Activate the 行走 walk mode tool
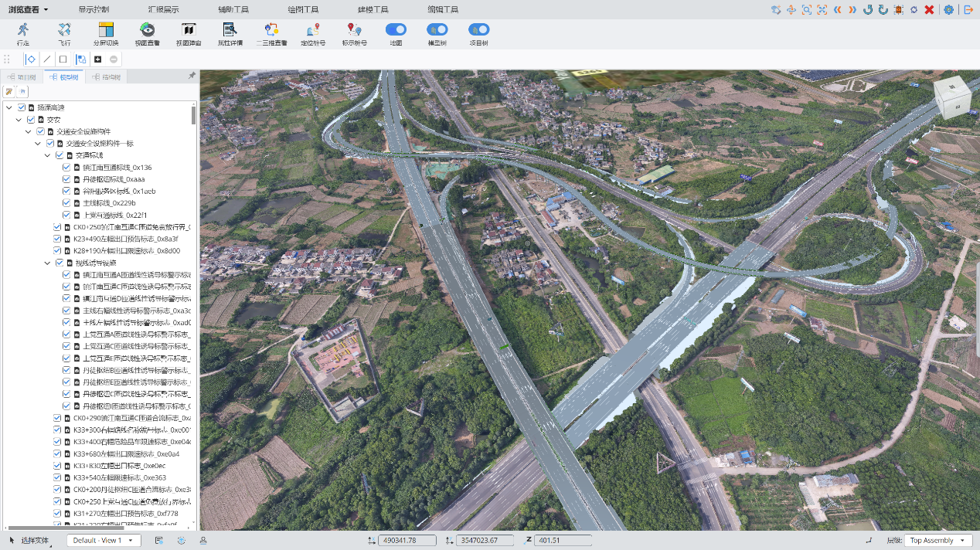 click(x=23, y=30)
